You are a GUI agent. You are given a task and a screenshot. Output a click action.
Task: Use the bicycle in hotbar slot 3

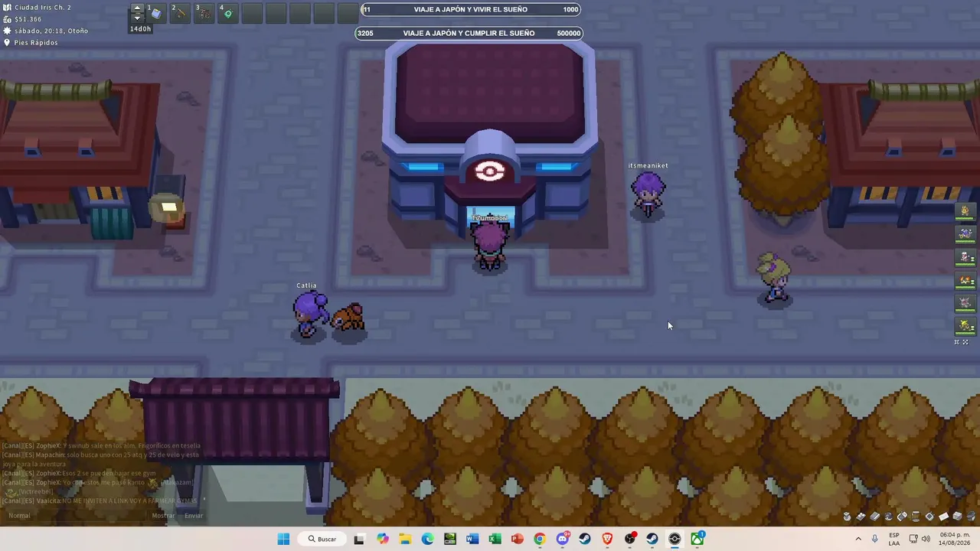pos(204,13)
